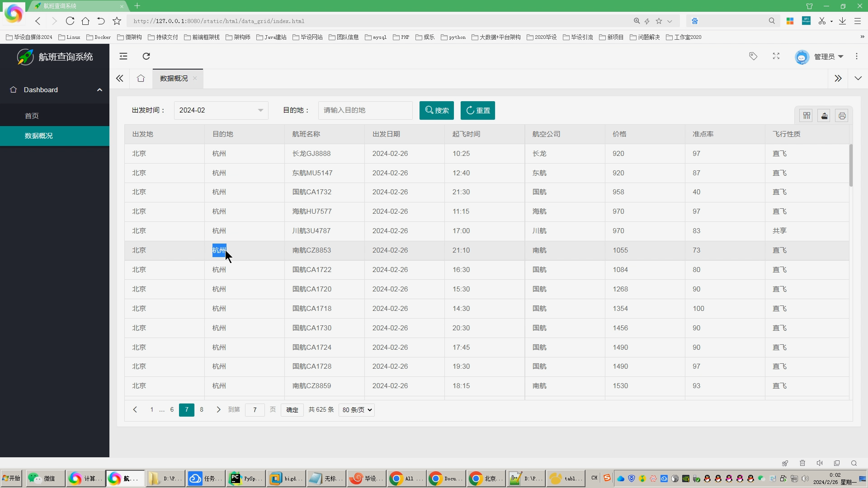
Task: Click vertical three-dots more options icon
Action: (x=857, y=56)
